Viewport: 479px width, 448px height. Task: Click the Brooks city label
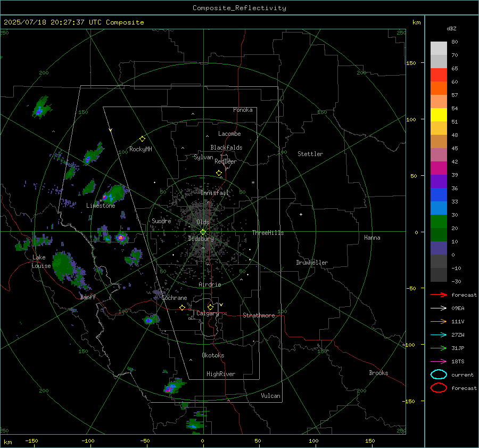coord(378,373)
